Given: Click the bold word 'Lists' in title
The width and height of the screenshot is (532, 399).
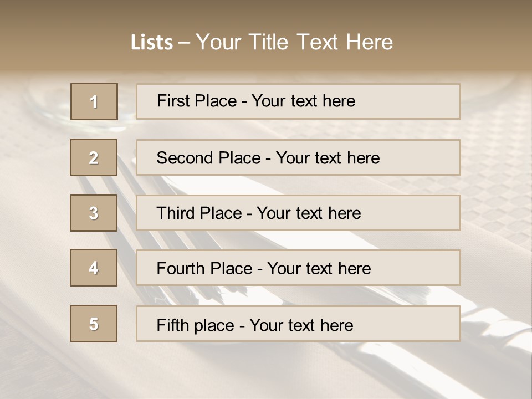Looking at the screenshot, I should [152, 43].
